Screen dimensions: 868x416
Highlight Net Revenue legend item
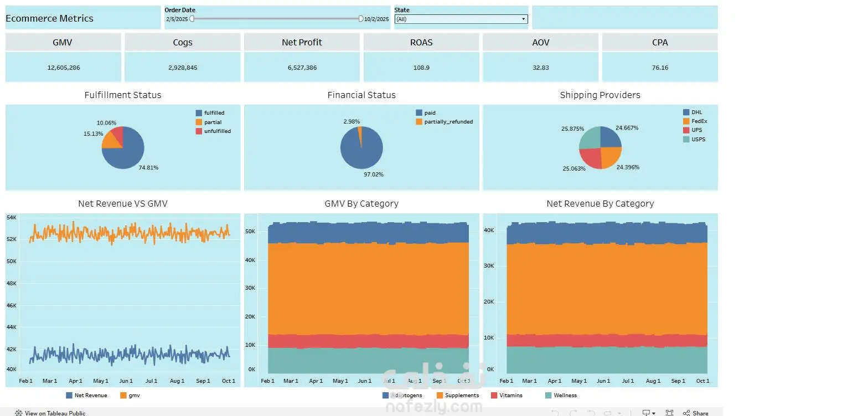tap(86, 396)
